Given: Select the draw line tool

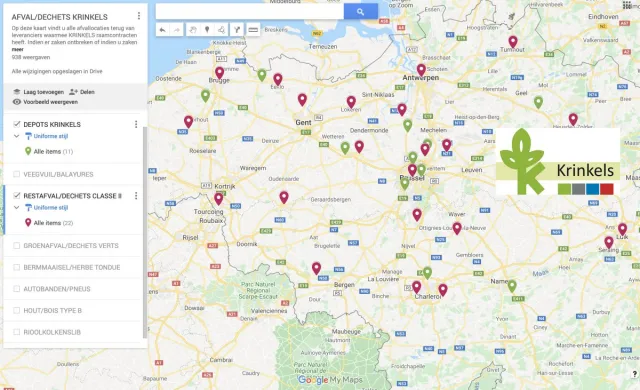Looking at the screenshot, I should tap(222, 30).
